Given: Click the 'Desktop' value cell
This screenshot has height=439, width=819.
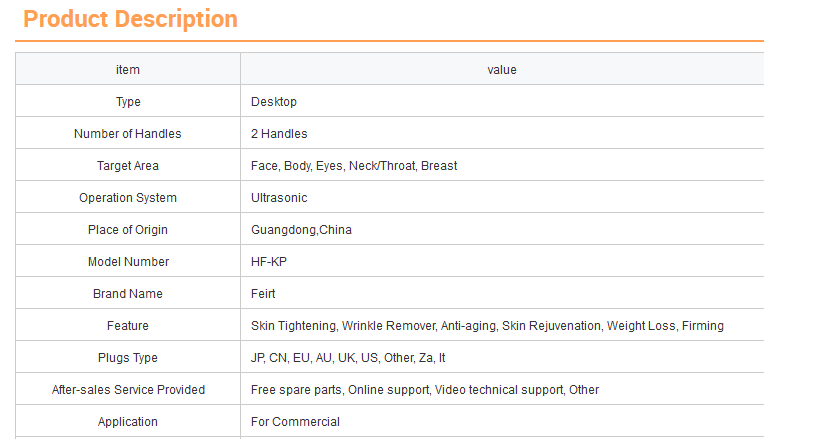Looking at the screenshot, I should coord(274,102).
